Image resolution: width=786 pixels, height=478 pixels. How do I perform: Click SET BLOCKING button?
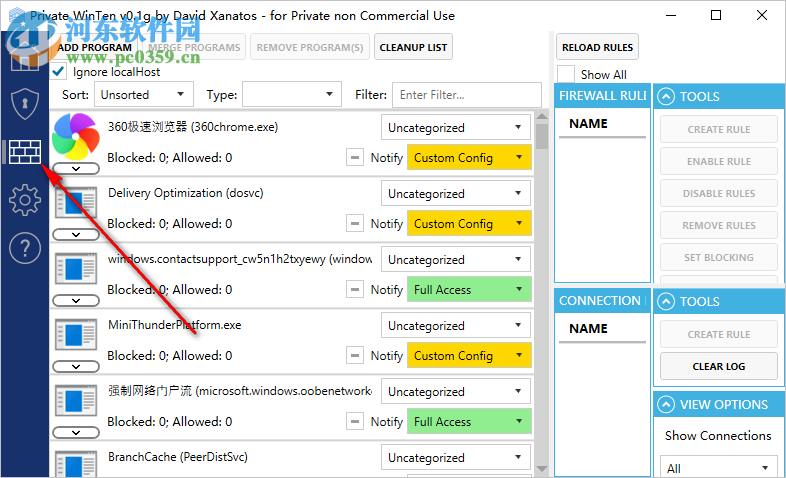coord(718,258)
